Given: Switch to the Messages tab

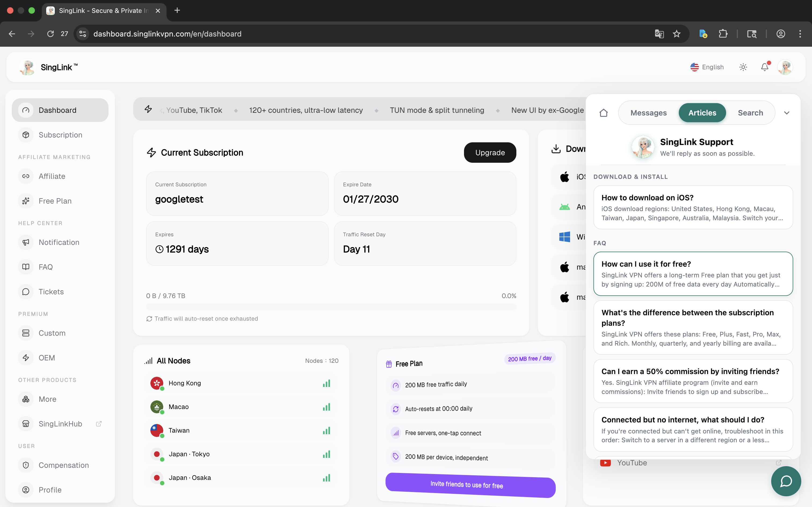Looking at the screenshot, I should pos(648,113).
